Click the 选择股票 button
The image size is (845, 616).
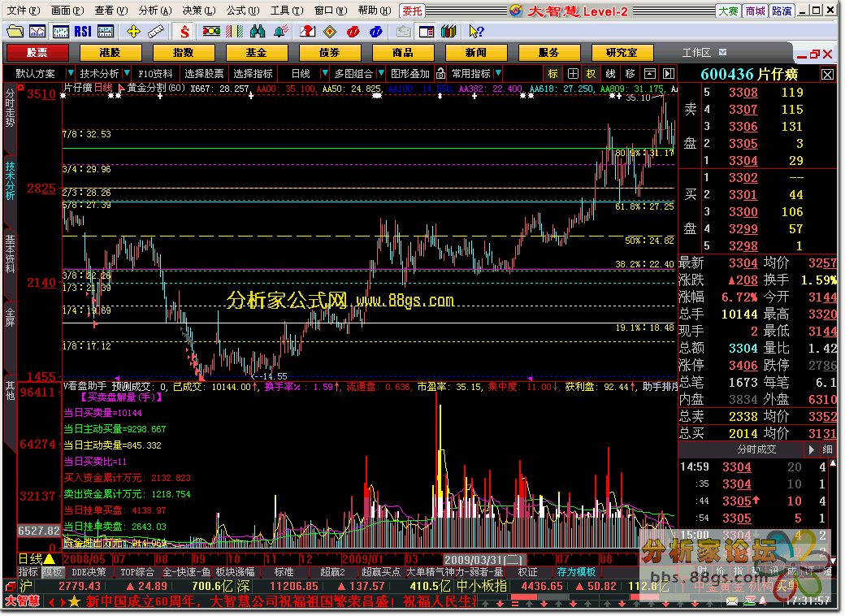click(x=204, y=74)
